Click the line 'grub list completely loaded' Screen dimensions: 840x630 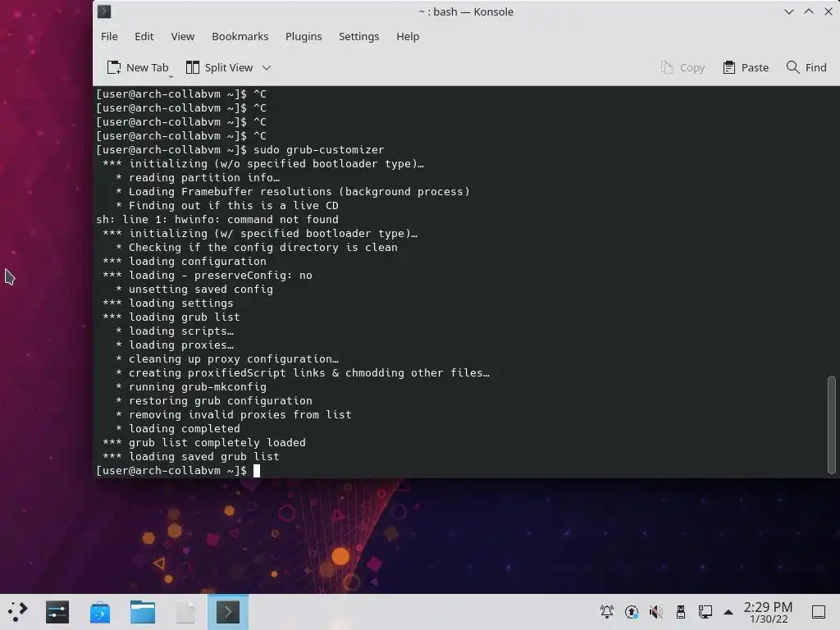click(x=217, y=442)
